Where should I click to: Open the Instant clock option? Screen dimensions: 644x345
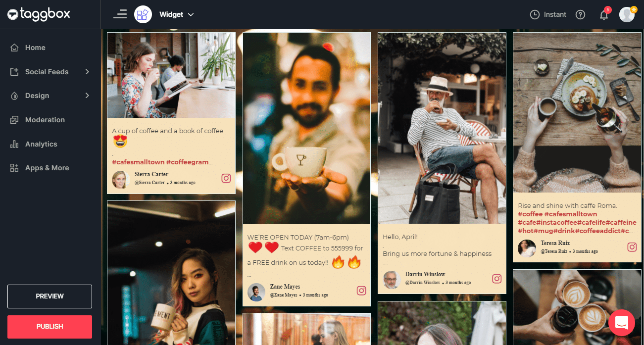548,15
